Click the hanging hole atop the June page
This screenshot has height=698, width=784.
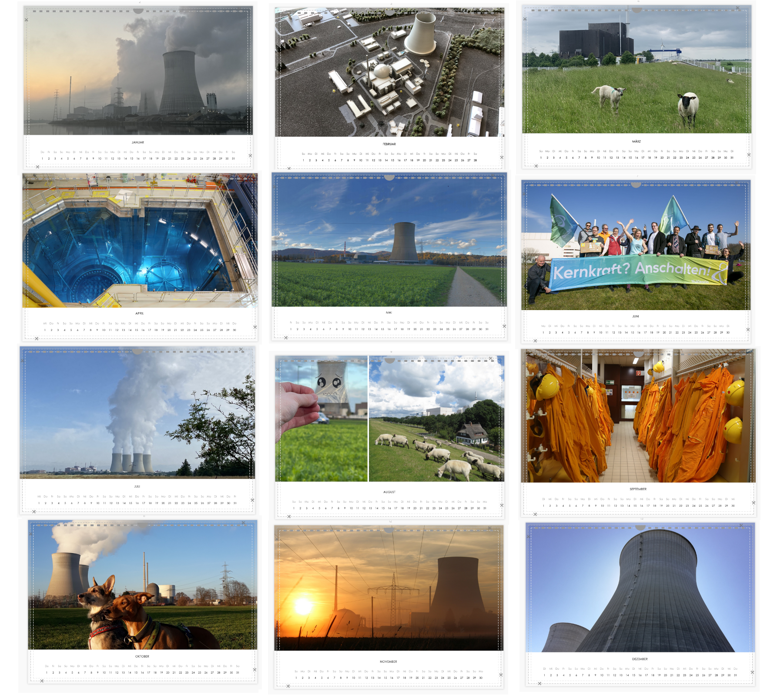tap(636, 185)
